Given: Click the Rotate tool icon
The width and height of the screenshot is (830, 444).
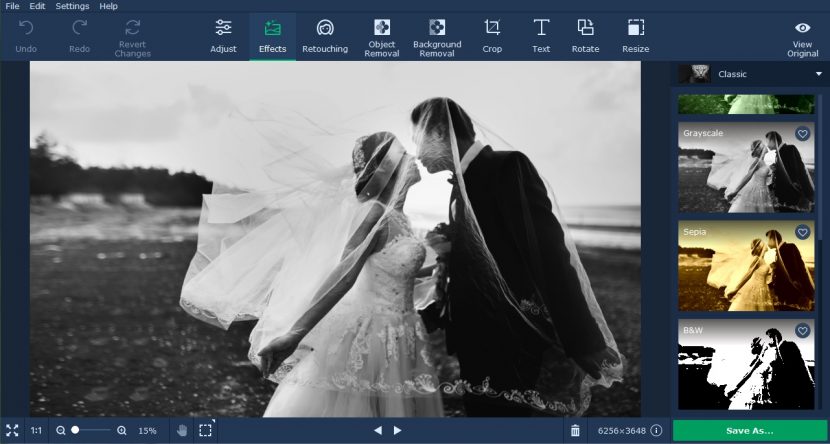Looking at the screenshot, I should click(x=586, y=36).
